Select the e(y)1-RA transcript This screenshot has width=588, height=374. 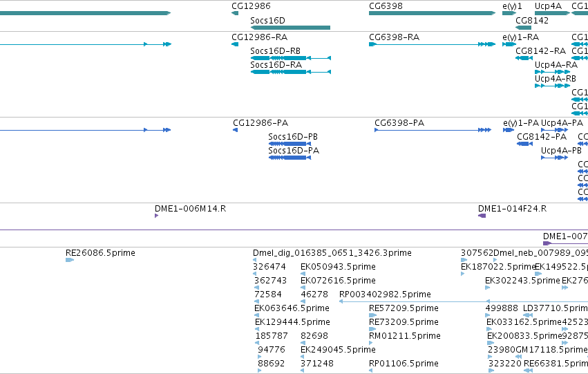pyautogui.click(x=509, y=44)
